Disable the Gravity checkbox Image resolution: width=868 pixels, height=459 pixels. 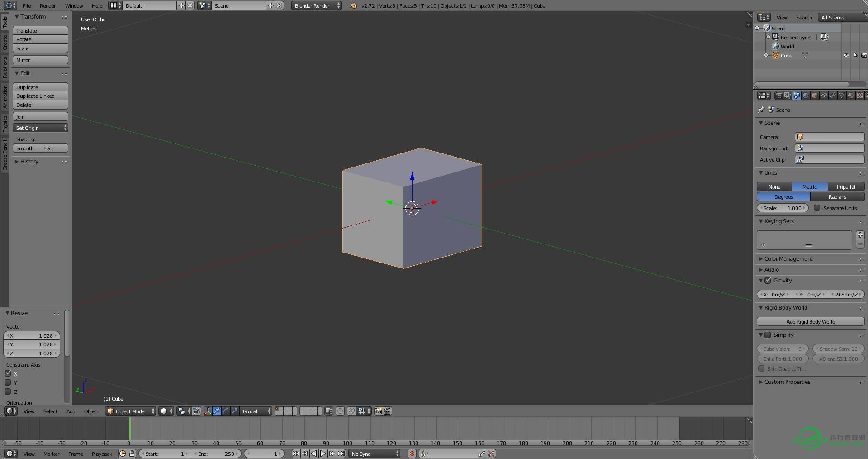coord(768,280)
